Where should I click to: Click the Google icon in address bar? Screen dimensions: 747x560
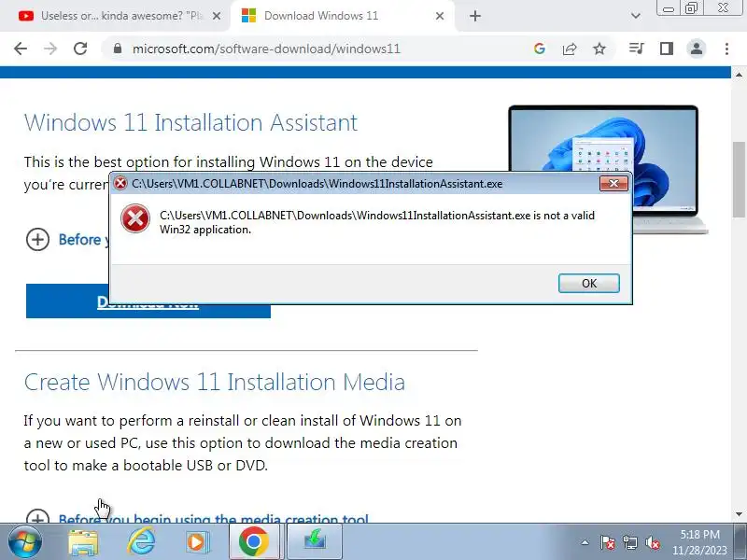click(x=540, y=49)
